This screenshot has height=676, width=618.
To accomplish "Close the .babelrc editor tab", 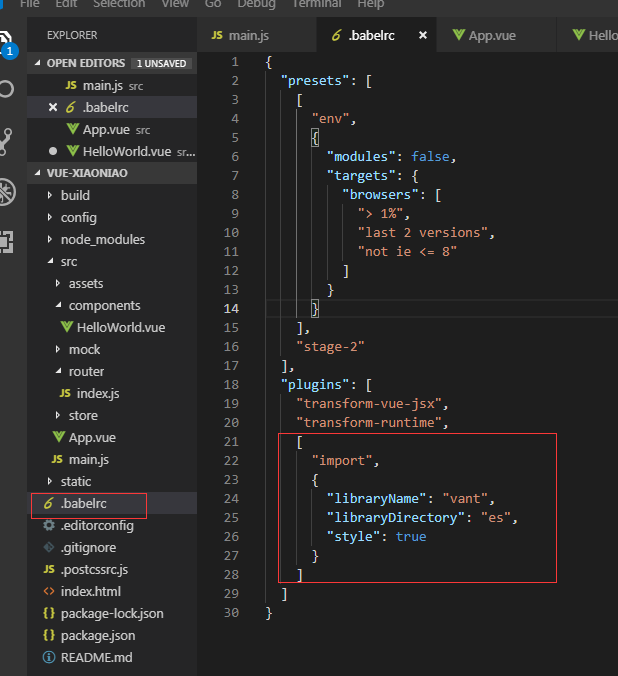I will coord(423,35).
